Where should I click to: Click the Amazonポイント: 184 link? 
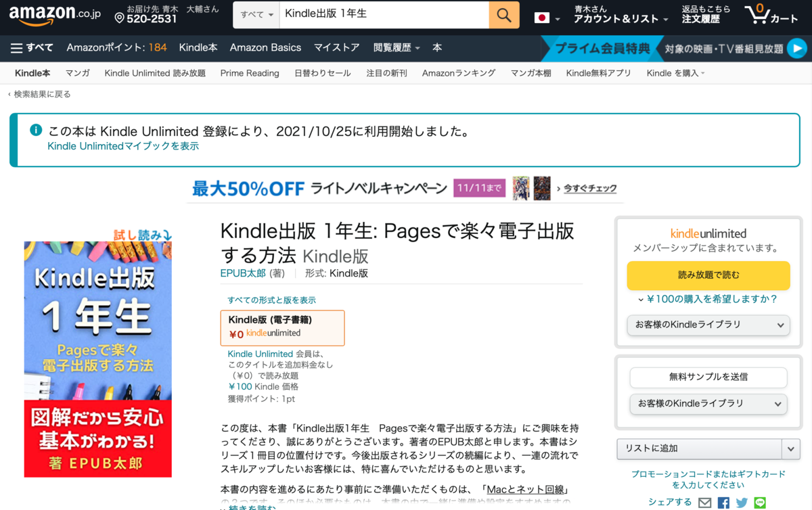click(x=116, y=47)
